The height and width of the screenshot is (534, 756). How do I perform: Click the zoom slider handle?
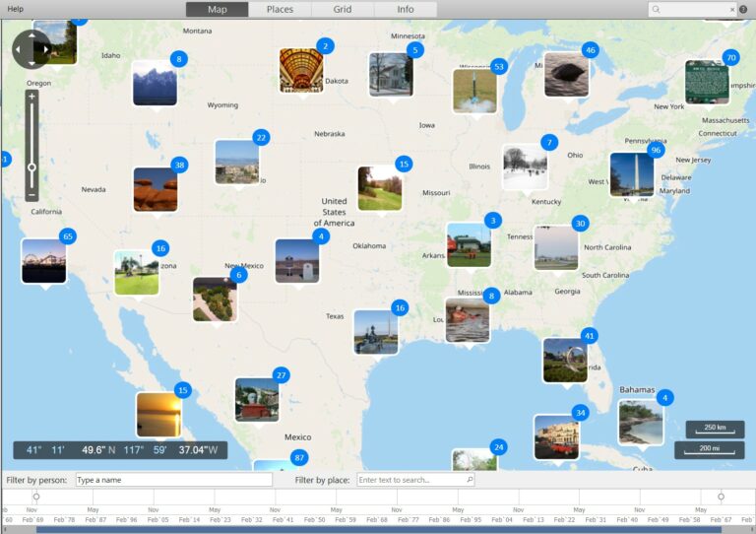31,167
